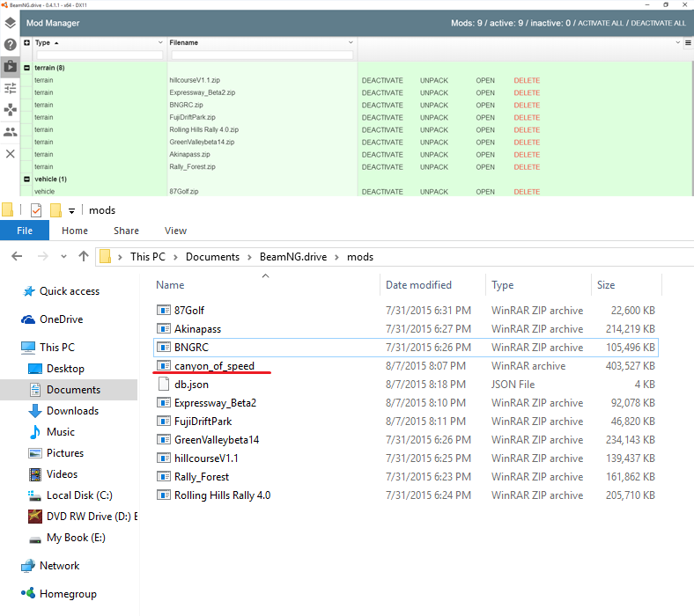The image size is (694, 616).
Task: Sort files by Date modified column
Action: [x=418, y=285]
